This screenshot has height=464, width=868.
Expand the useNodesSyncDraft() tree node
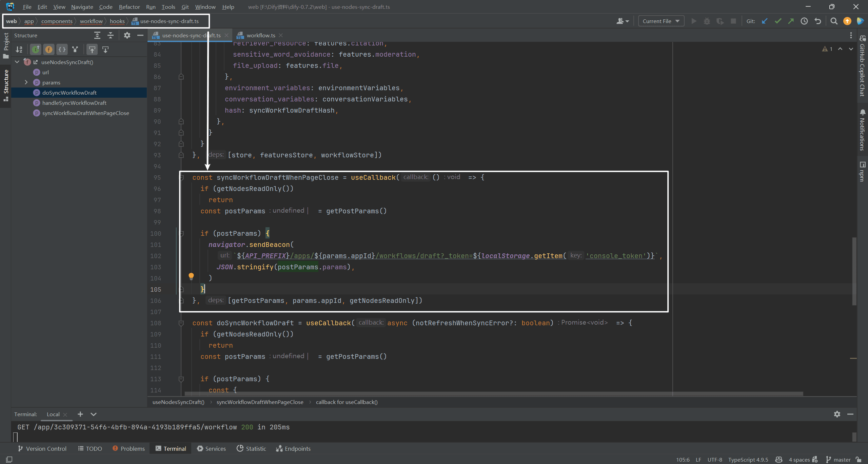17,61
